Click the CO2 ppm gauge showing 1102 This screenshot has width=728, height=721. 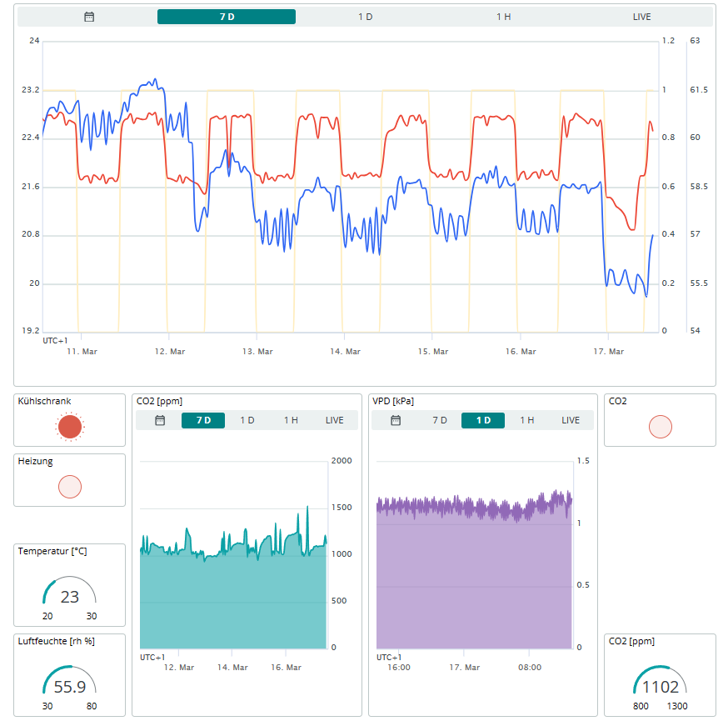[660, 685]
